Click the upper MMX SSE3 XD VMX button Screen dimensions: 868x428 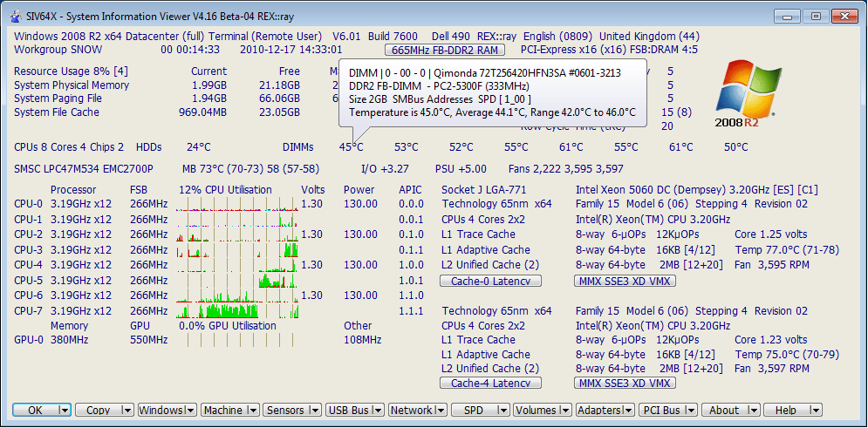[625, 281]
